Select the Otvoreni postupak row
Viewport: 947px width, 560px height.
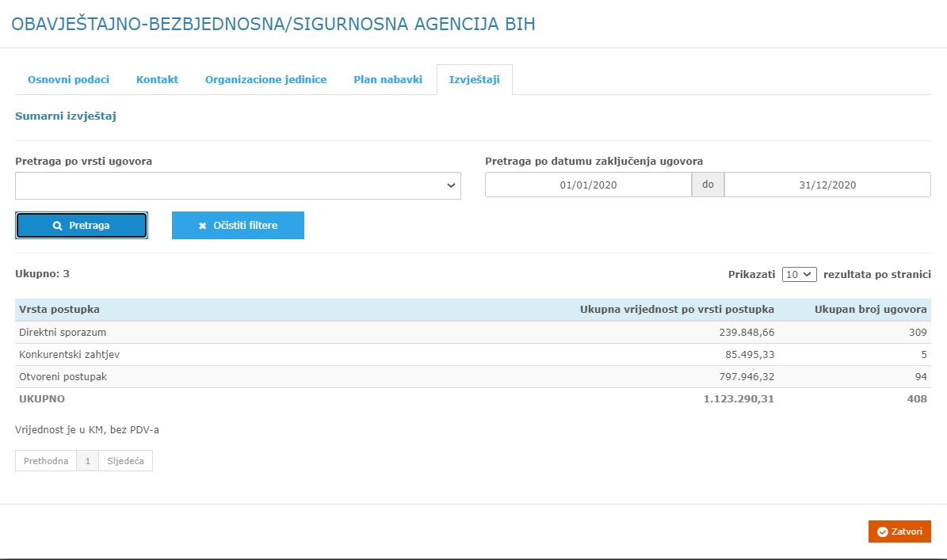473,376
